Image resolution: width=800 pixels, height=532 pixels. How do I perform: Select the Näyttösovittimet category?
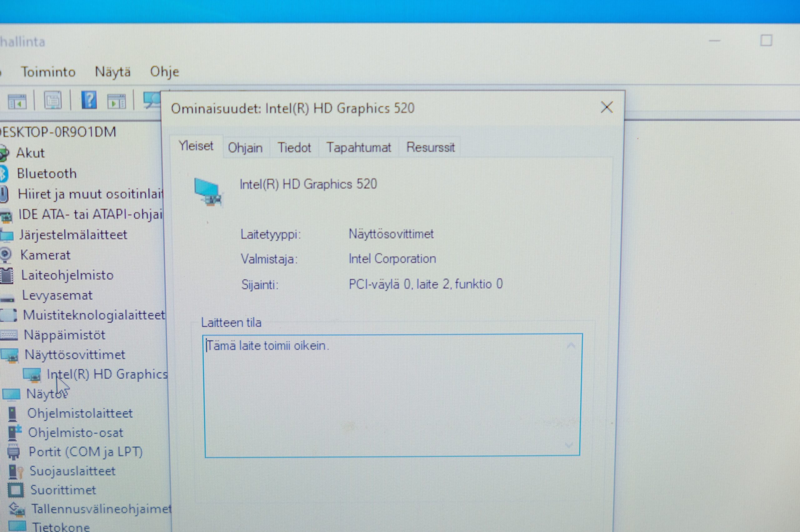(75, 355)
